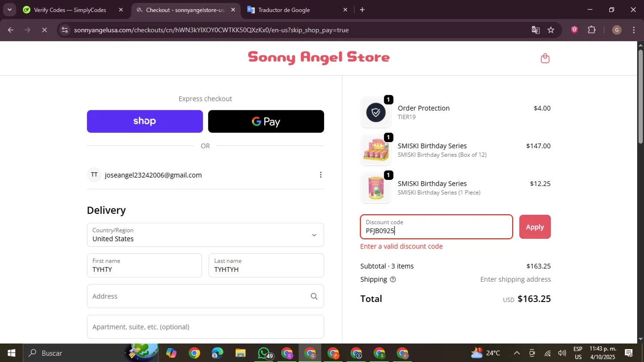Expand the Country/Region dropdown
The image size is (644, 362).
click(205, 235)
